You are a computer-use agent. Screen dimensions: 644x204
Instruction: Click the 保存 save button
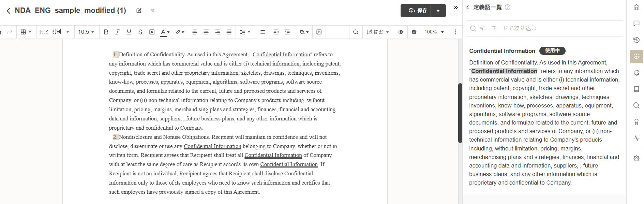pyautogui.click(x=418, y=11)
